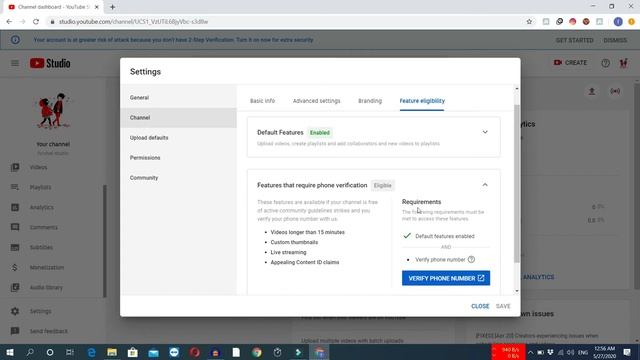This screenshot has height=360, width=640.
Task: Open the Windows Start menu
Action: [9, 352]
